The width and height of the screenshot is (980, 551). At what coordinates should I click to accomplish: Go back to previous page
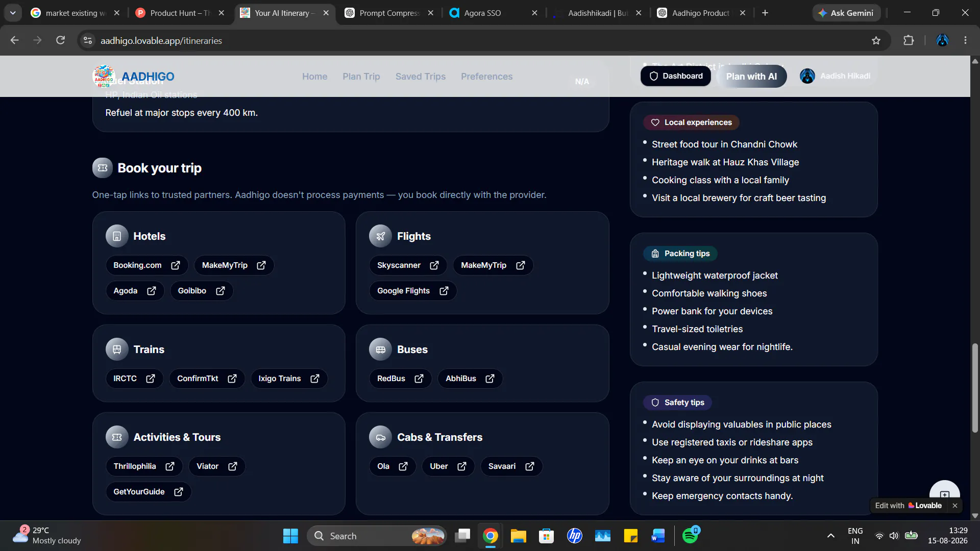[14, 40]
